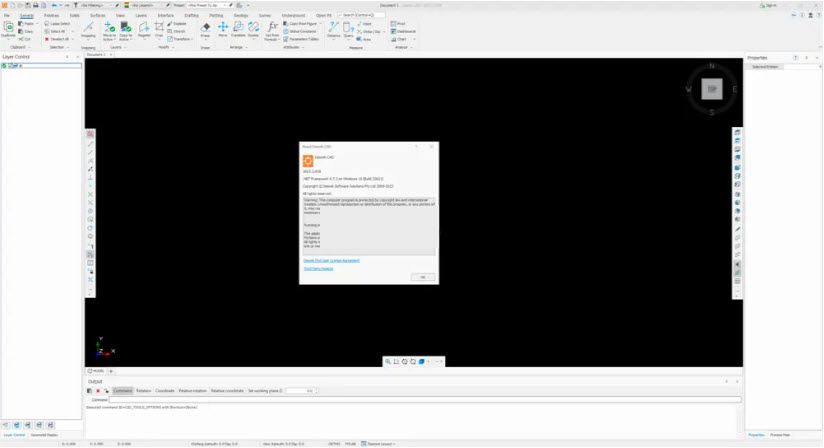Toggle Relative coordinate mode in Output toolbar
The image size is (824, 448).
pyautogui.click(x=227, y=391)
